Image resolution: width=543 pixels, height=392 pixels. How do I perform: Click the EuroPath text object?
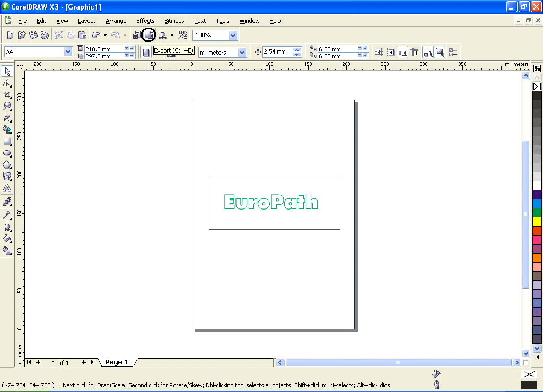tap(271, 202)
